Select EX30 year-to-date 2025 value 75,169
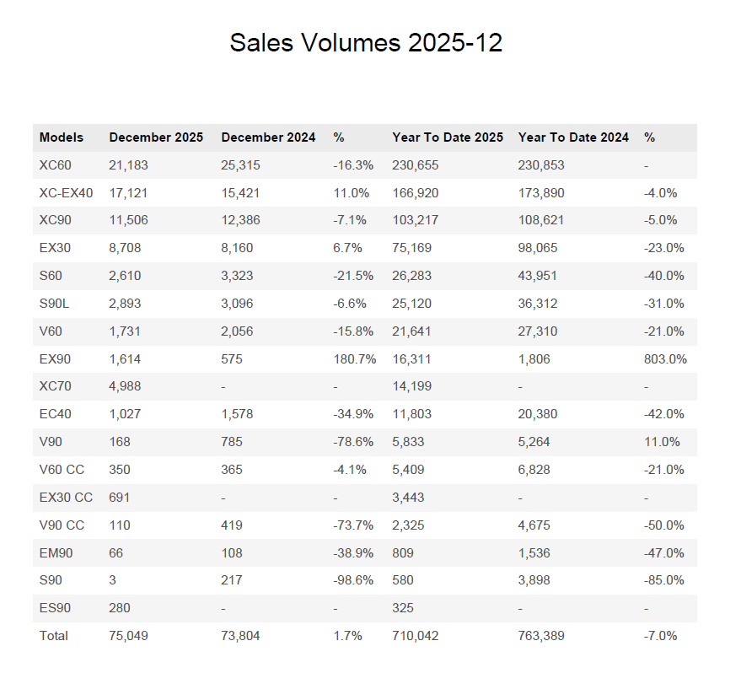The image size is (741, 700). coord(411,248)
